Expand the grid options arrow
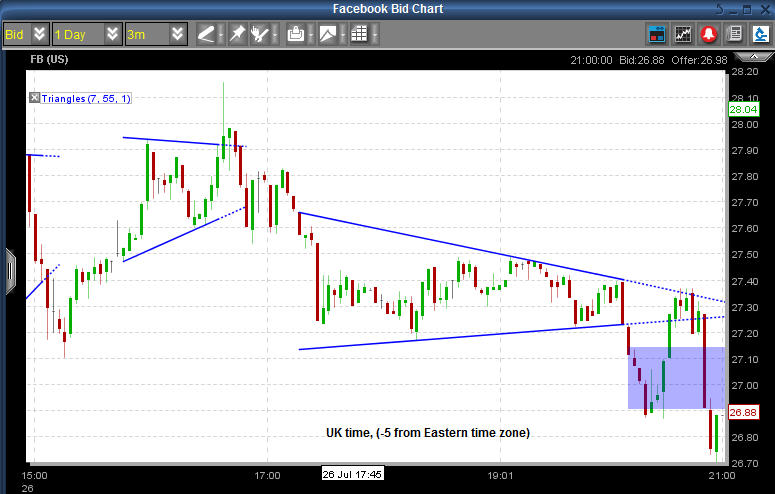 [x=375, y=35]
